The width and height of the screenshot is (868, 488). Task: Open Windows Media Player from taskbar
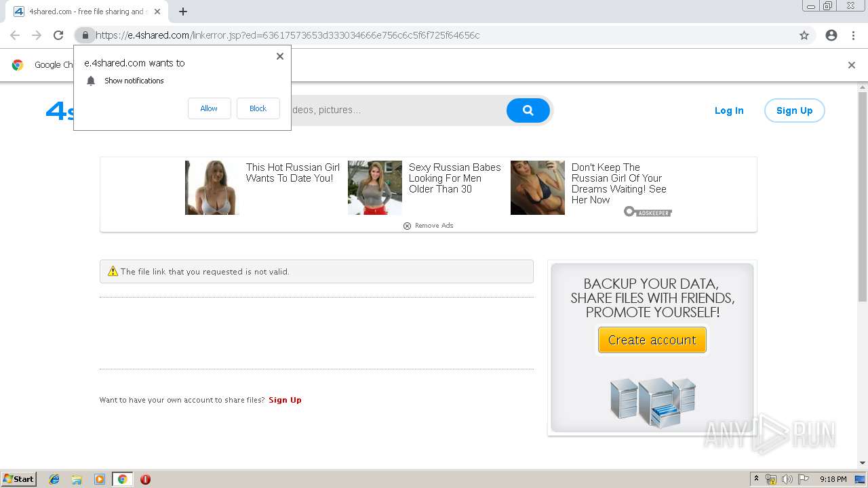pos(100,479)
